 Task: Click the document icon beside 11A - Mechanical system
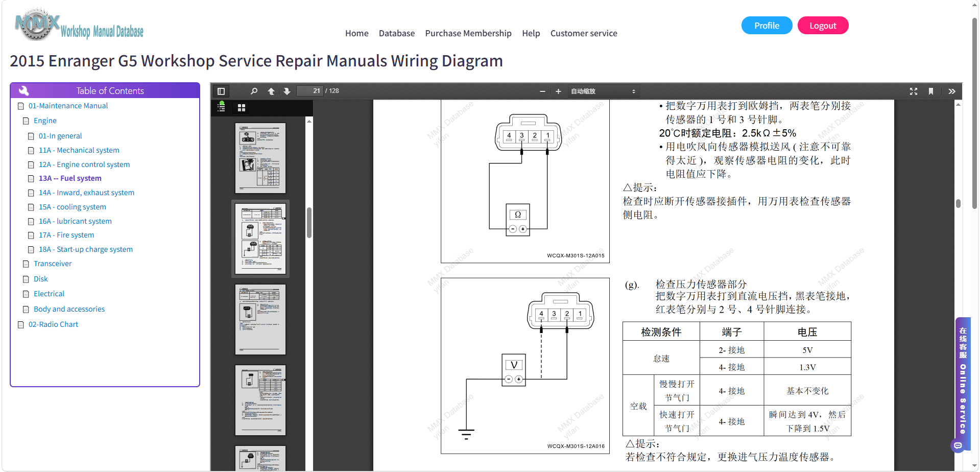(x=31, y=151)
